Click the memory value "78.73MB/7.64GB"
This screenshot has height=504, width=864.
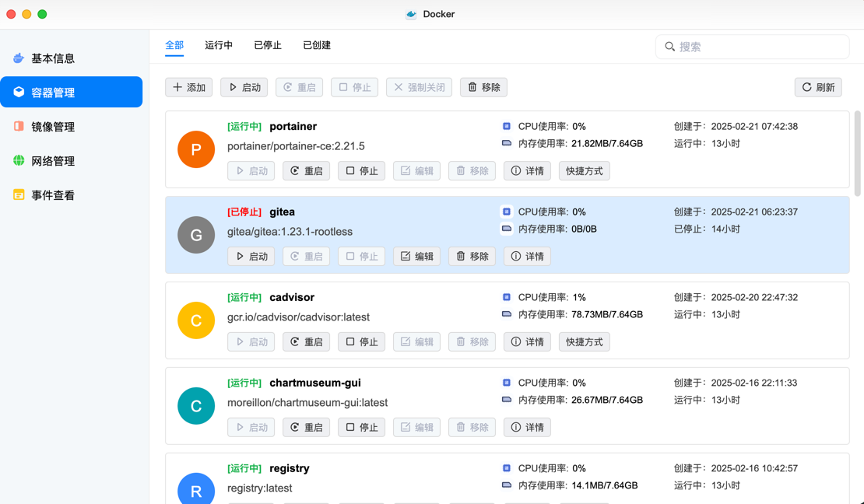tap(607, 314)
